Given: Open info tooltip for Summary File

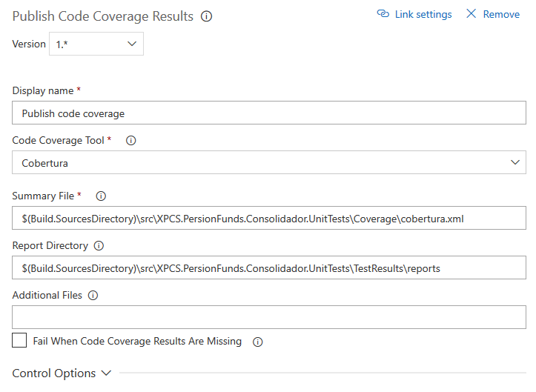Looking at the screenshot, I should click(x=101, y=196).
